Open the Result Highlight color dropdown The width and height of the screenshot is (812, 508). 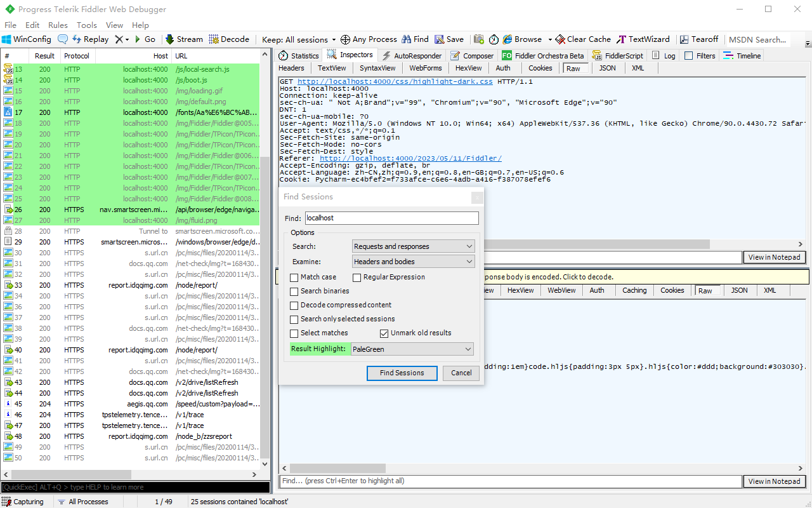click(x=412, y=349)
